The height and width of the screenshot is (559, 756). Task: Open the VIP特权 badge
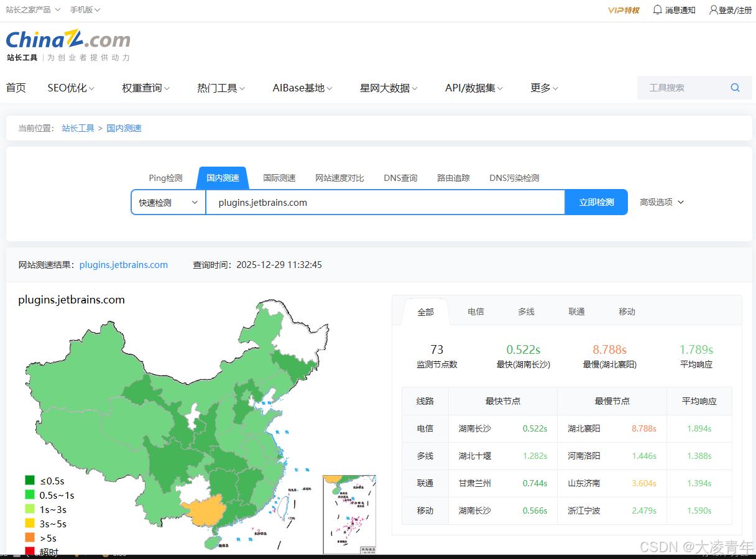(623, 10)
